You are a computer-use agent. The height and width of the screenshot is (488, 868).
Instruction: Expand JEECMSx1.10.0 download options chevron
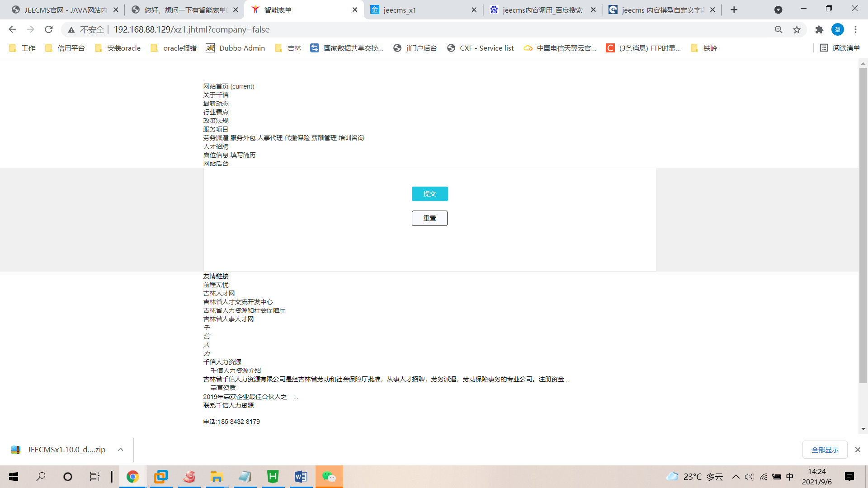pos(120,450)
